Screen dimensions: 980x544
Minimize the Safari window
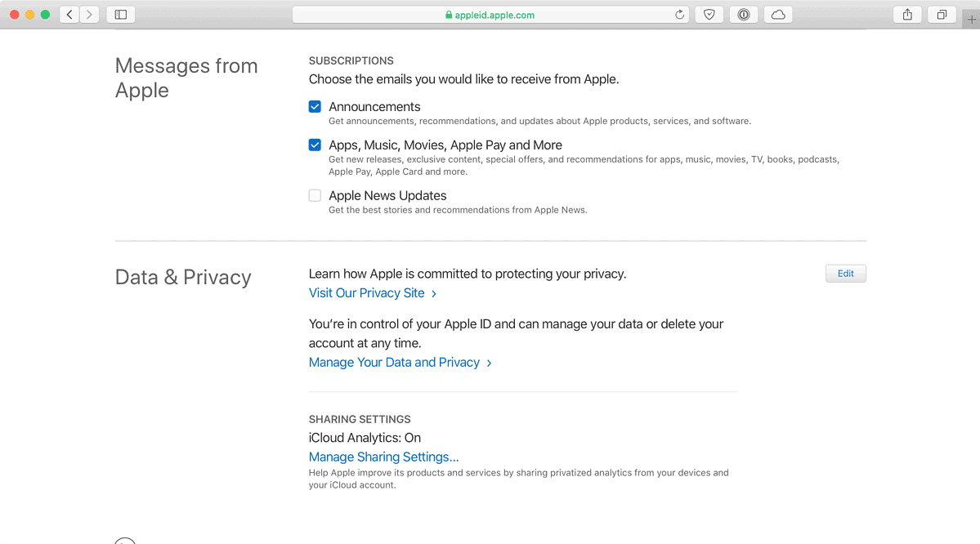point(30,15)
